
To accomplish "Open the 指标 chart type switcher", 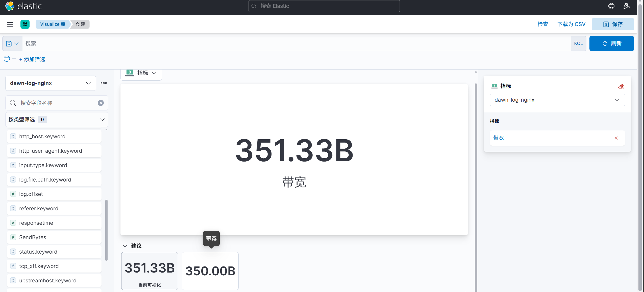I will click(141, 73).
